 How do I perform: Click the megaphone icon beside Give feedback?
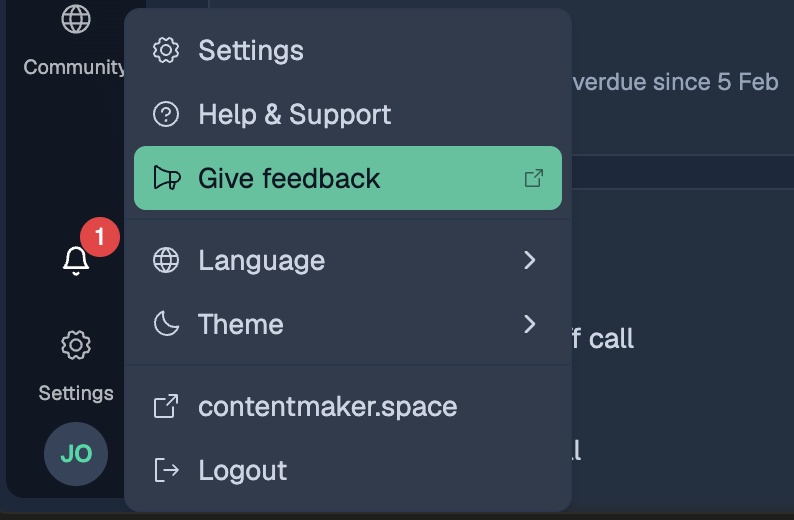(167, 178)
